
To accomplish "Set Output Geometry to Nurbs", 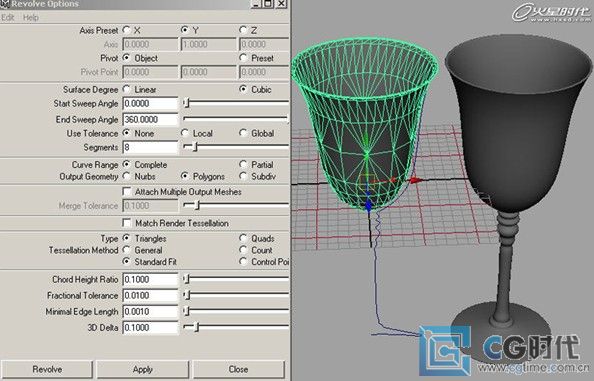I will point(127,176).
